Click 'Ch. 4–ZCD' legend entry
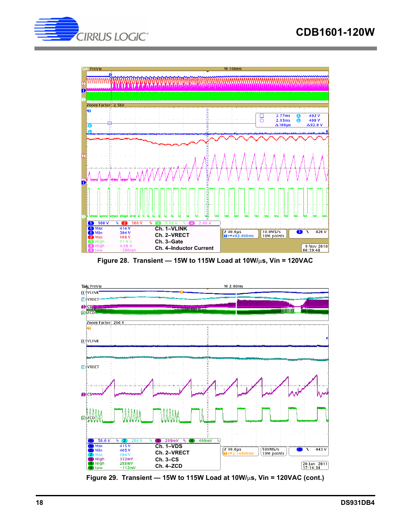Image resolution: width=411 pixels, height=532 pixels. (169, 466)
